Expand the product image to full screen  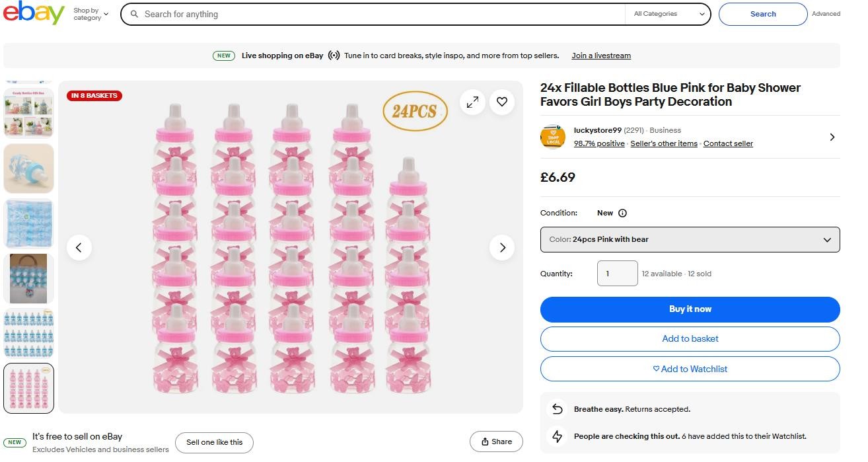pos(472,102)
